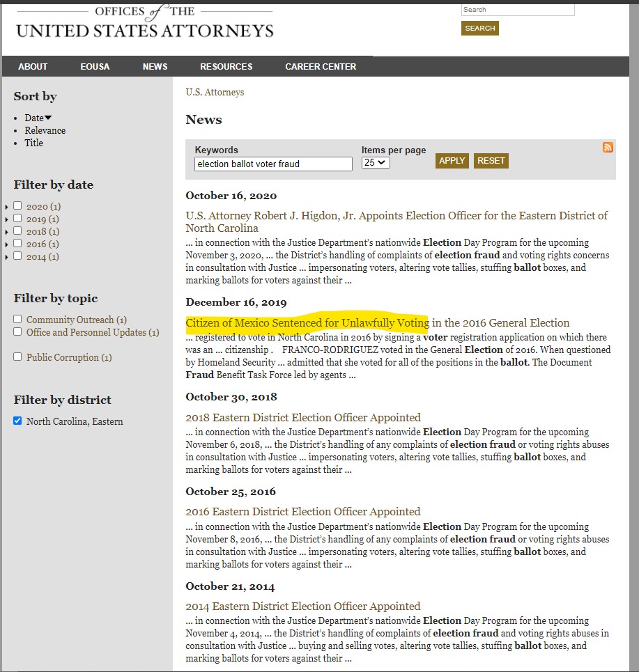The height and width of the screenshot is (672, 639).
Task: Check the 2018 (1) date filter
Action: click(17, 230)
